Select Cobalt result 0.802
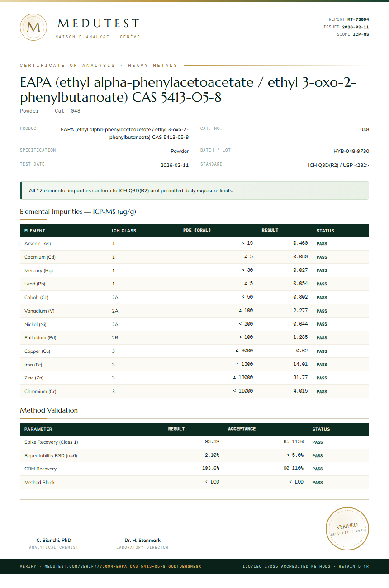The width and height of the screenshot is (389, 588). point(300,297)
